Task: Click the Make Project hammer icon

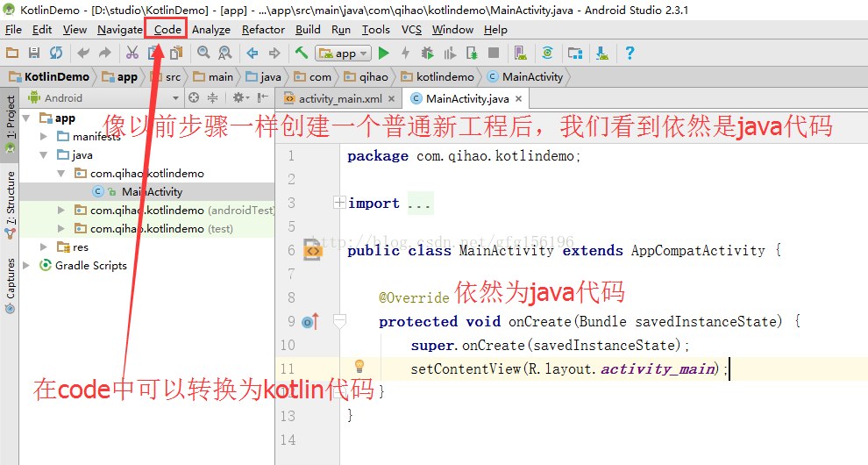Action: [x=301, y=54]
